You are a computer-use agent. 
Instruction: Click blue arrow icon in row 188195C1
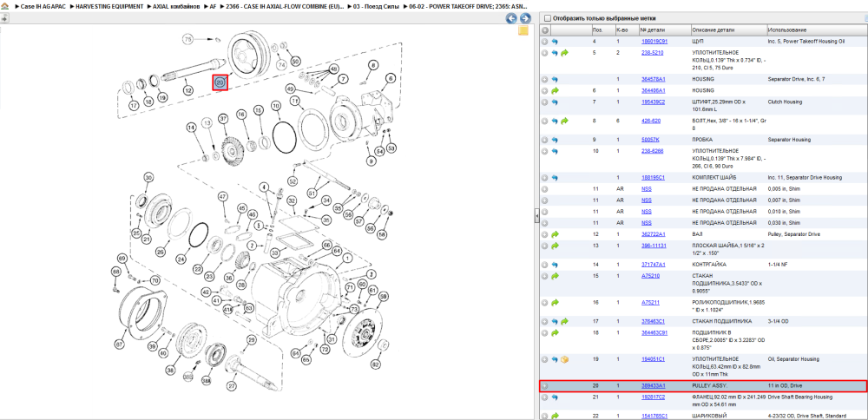[555, 178]
